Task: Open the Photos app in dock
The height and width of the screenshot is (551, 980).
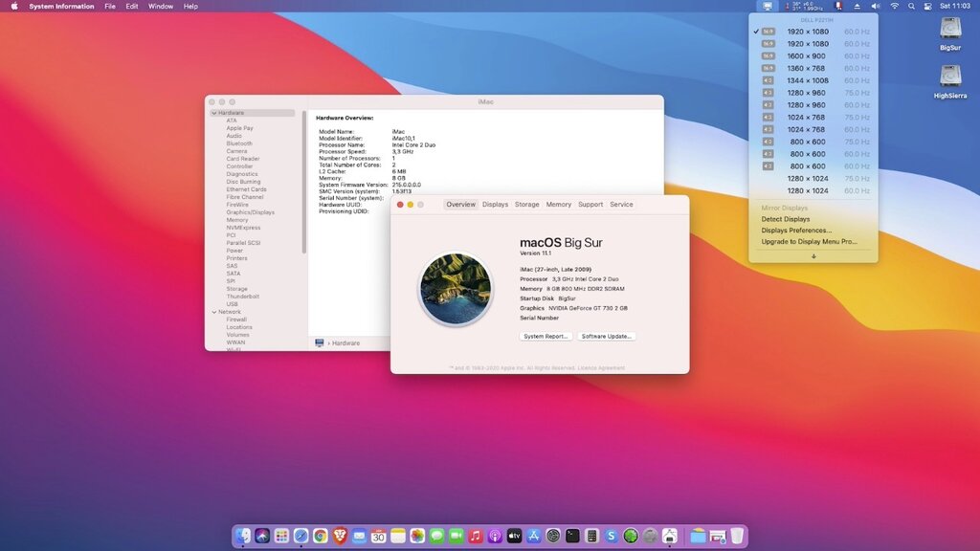Action: coord(417,536)
